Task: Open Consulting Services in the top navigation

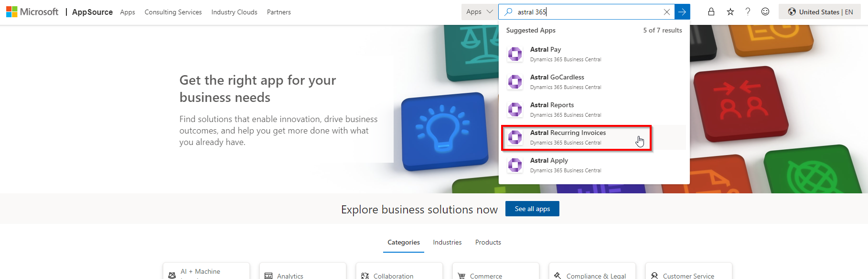Action: coord(173,12)
